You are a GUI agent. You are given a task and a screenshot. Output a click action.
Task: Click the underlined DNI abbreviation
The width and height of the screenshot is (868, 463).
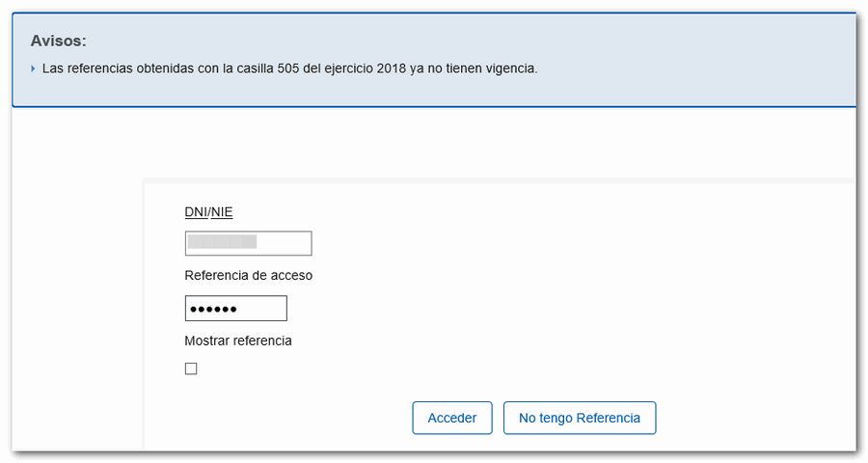(196, 212)
